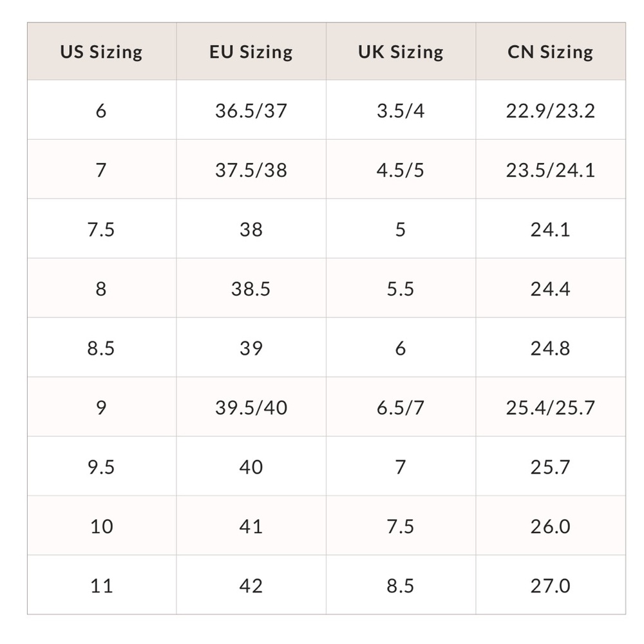644x644 pixels.
Task: Click the EU size 41 cell
Action: 251,526
